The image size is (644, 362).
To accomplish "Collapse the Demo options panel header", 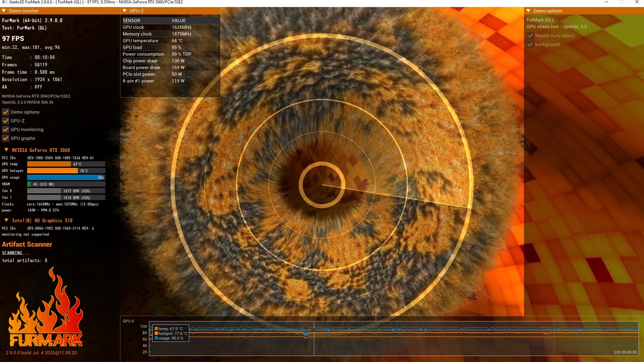I will pyautogui.click(x=528, y=11).
